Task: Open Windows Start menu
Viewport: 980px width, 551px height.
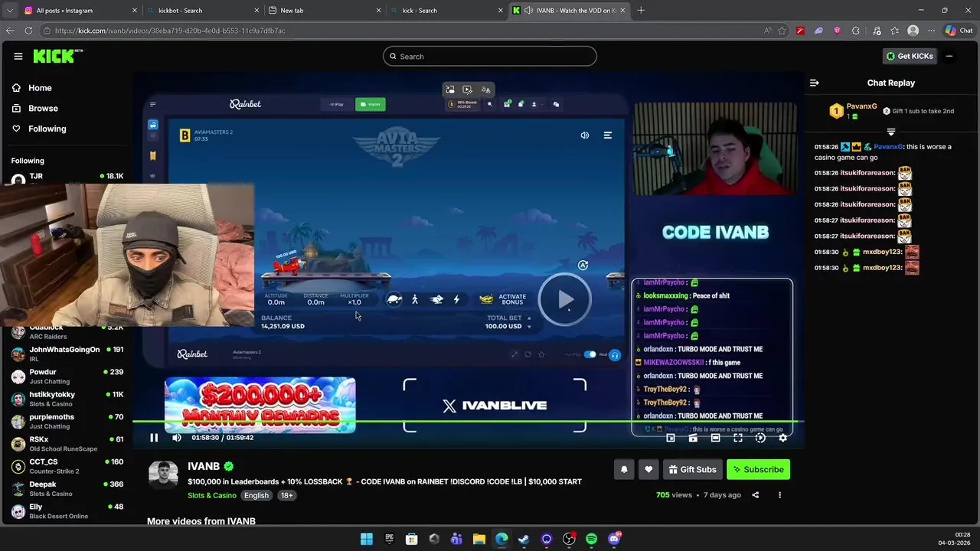Action: [x=367, y=540]
